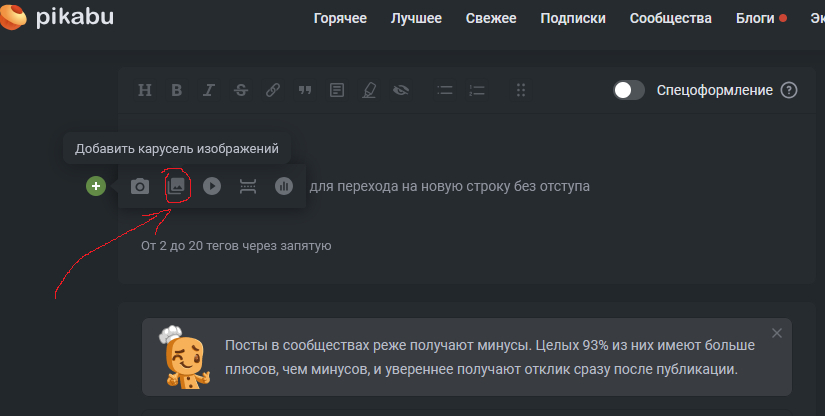
Task: Add a video block with play icon
Action: [212, 186]
